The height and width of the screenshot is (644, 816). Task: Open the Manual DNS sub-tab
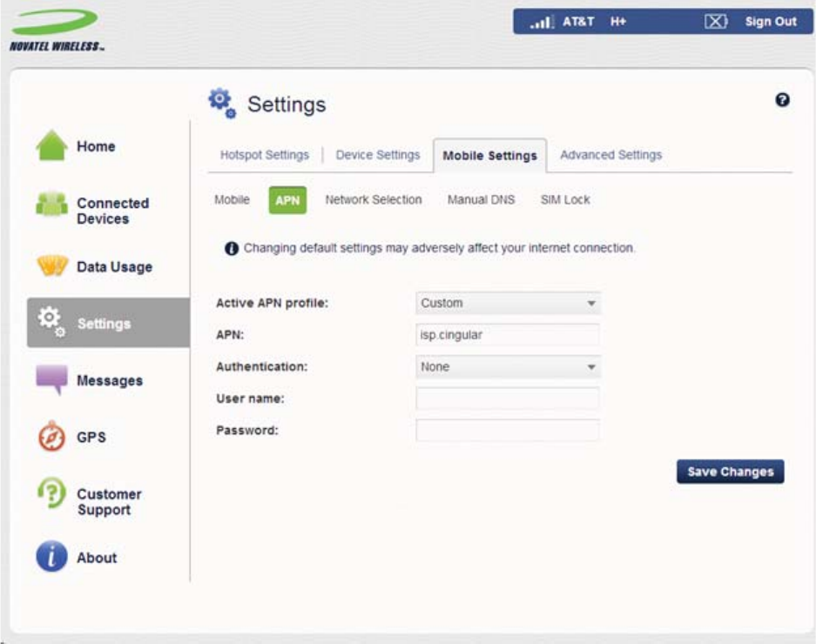(x=481, y=200)
